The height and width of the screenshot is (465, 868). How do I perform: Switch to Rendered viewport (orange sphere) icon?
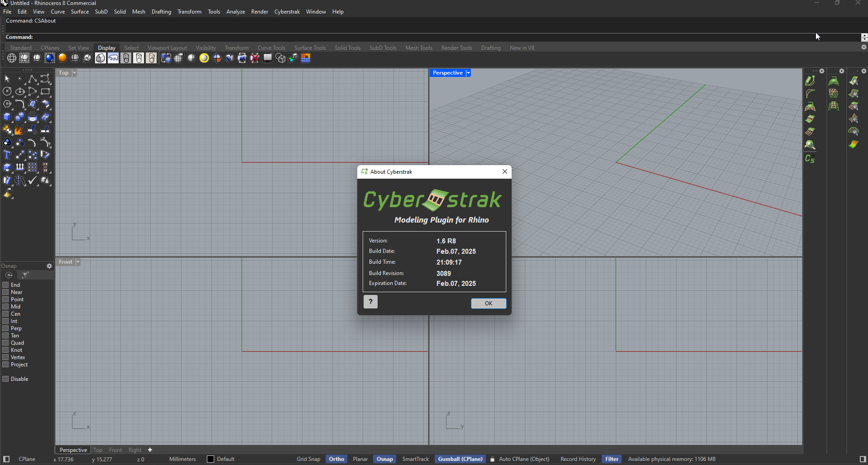point(62,58)
